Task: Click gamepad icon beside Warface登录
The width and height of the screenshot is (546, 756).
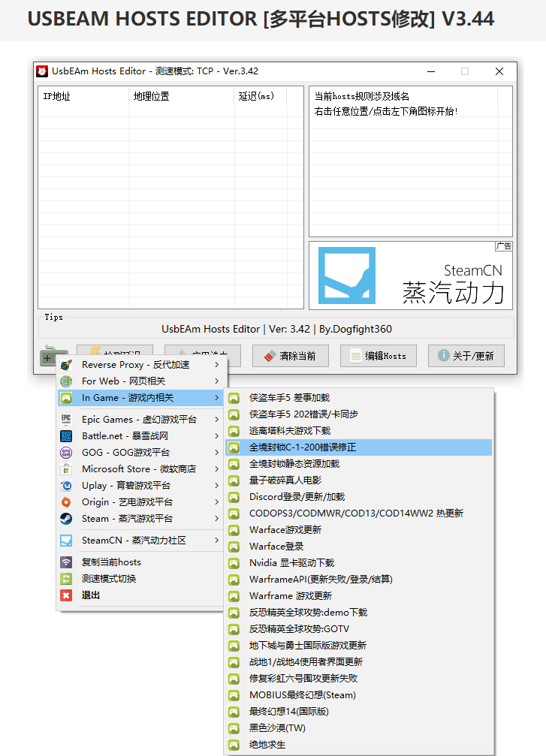Action: tap(234, 547)
